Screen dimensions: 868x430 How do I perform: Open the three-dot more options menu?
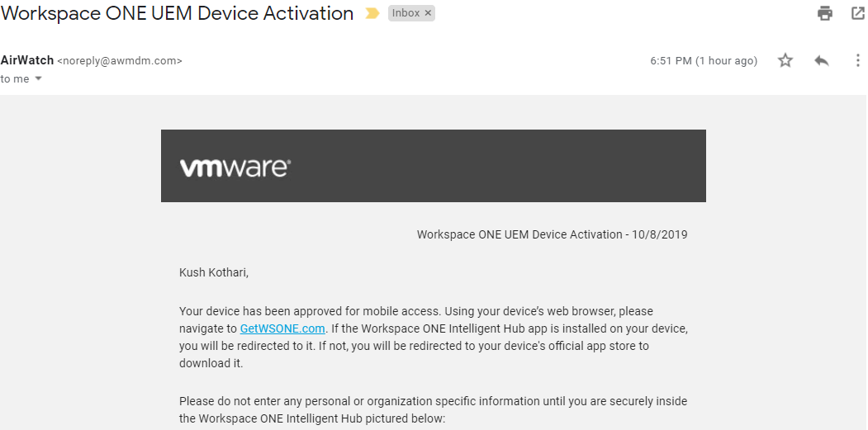click(x=857, y=60)
